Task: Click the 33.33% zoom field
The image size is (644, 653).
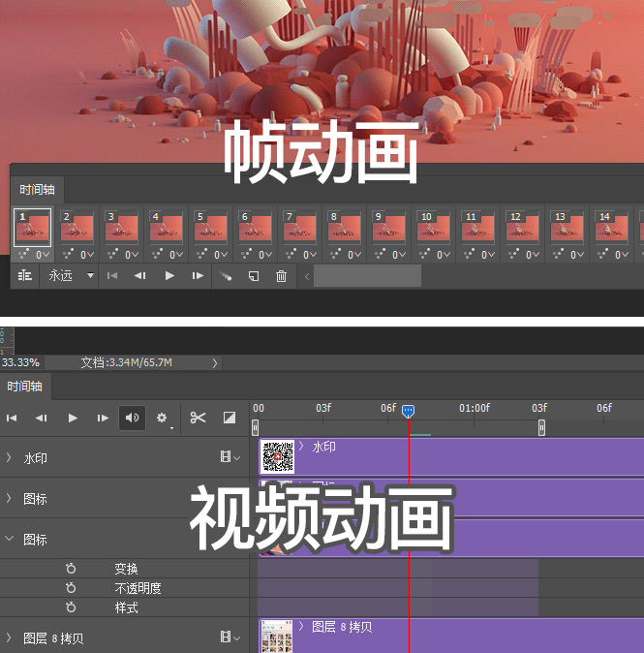Action: pyautogui.click(x=20, y=362)
